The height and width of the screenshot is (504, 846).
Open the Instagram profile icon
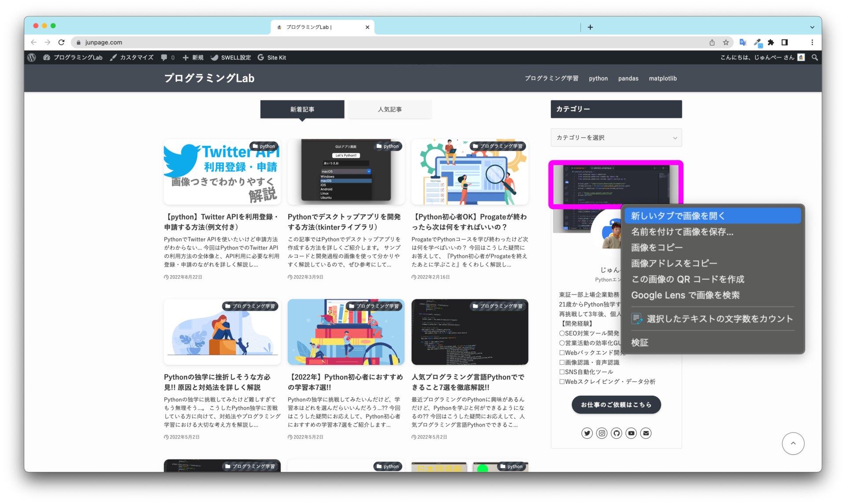tap(601, 433)
